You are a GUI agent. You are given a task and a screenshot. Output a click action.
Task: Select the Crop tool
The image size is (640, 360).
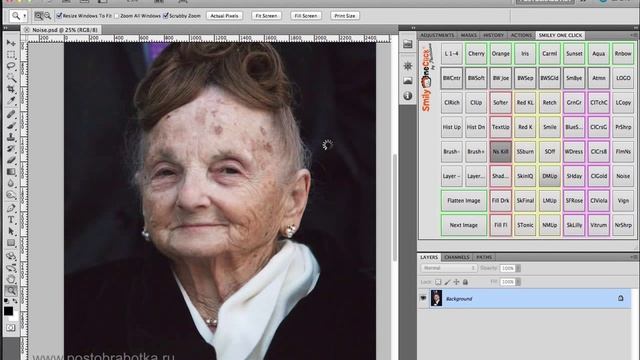[x=11, y=89]
